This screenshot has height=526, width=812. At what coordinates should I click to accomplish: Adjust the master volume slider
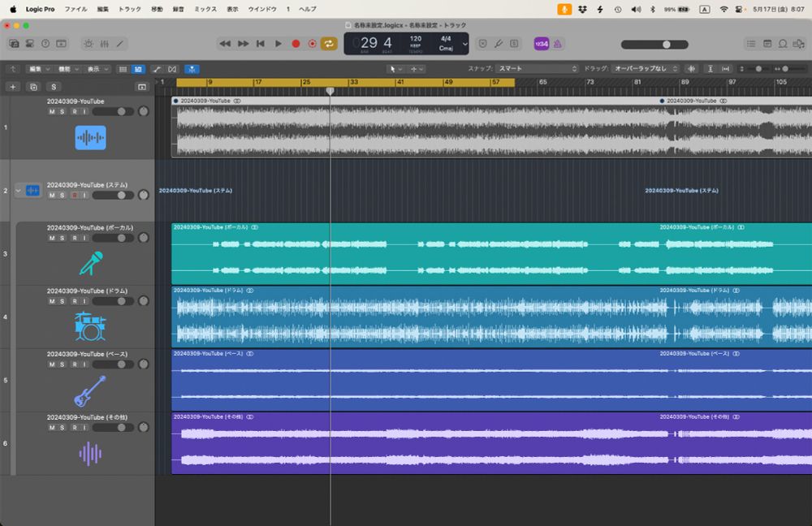pos(654,45)
